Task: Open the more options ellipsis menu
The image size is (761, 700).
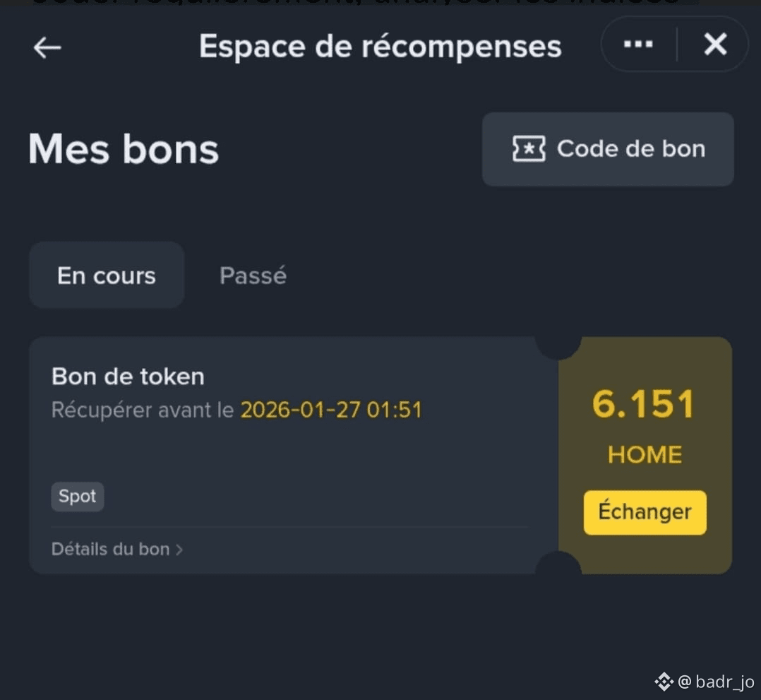Action: (x=637, y=45)
